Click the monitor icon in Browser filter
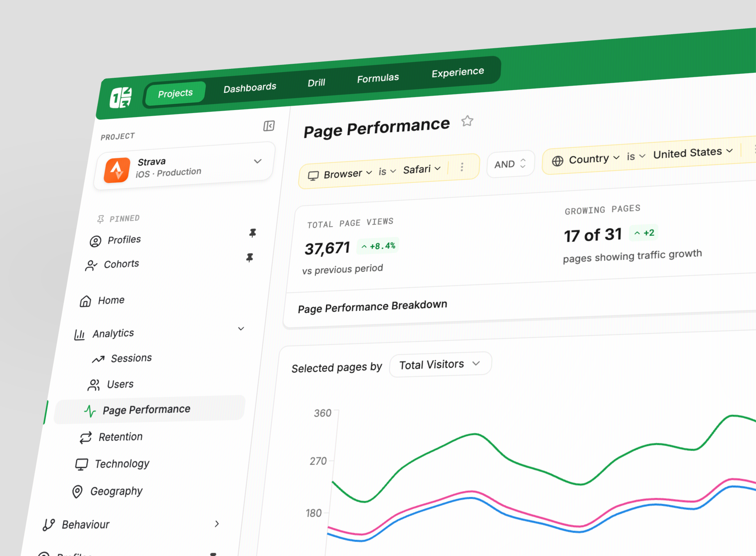Image resolution: width=756 pixels, height=556 pixels. tap(313, 176)
